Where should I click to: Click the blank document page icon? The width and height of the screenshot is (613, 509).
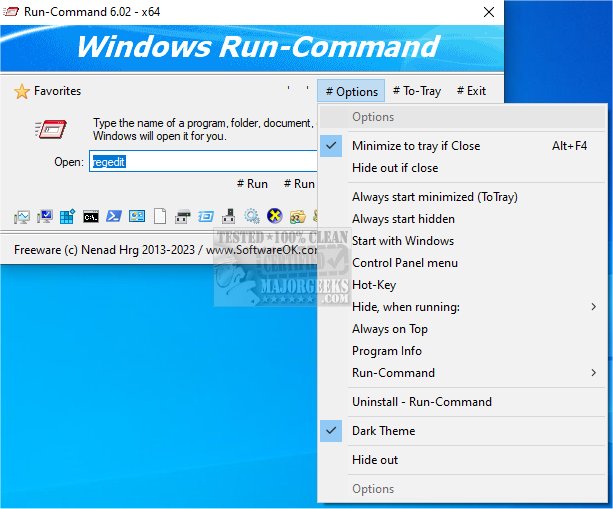(x=159, y=216)
